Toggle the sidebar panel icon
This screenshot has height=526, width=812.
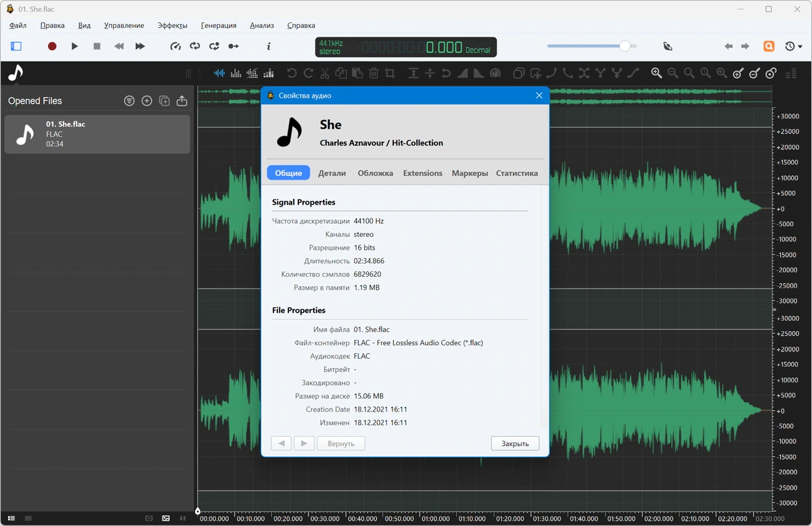(16, 46)
